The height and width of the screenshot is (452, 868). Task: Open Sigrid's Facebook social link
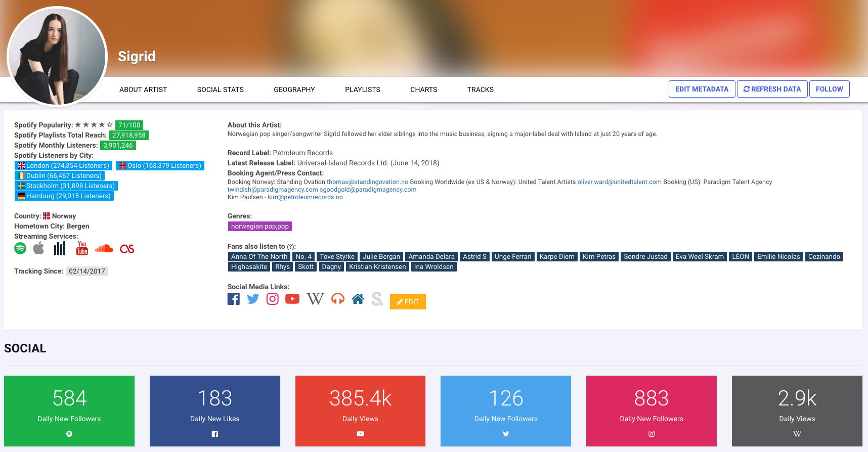pos(234,299)
